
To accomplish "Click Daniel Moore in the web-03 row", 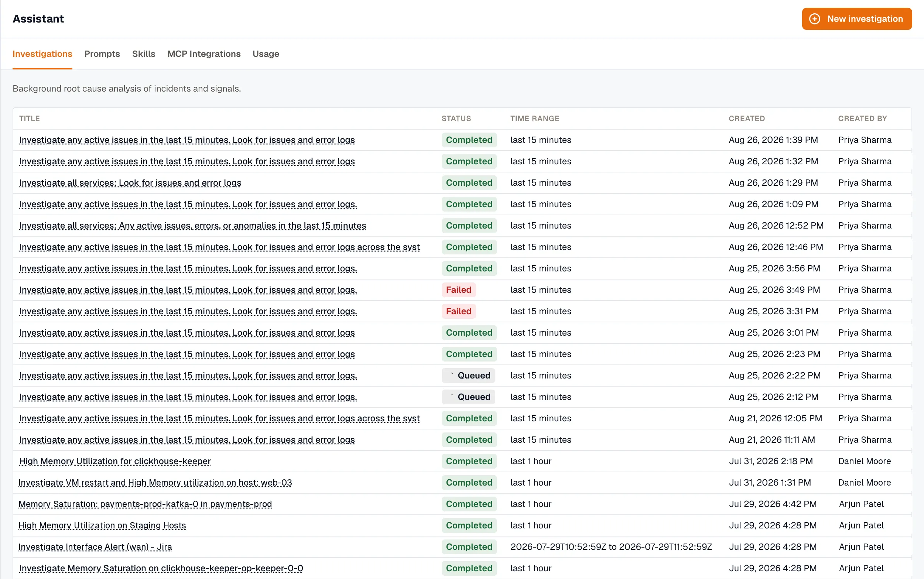I will (865, 483).
